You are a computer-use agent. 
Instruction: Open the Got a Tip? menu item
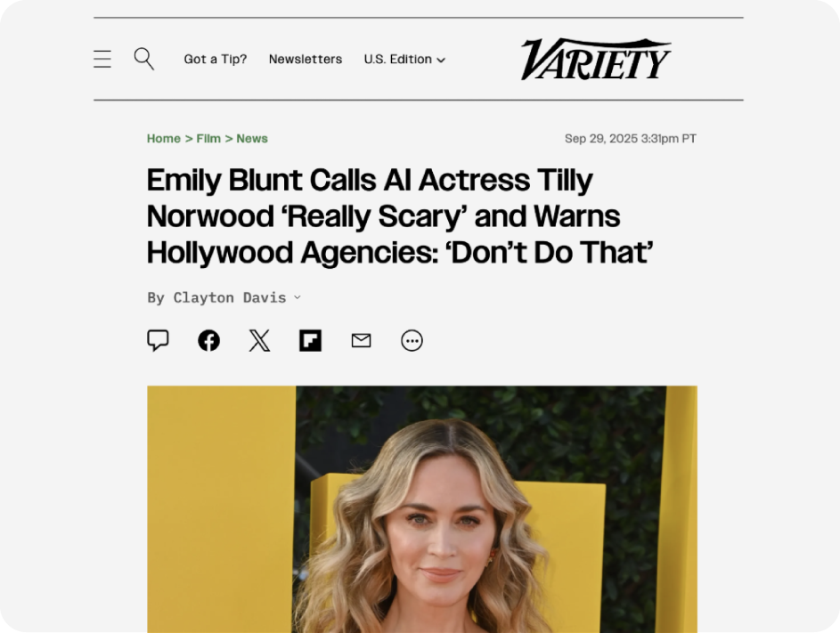click(216, 60)
